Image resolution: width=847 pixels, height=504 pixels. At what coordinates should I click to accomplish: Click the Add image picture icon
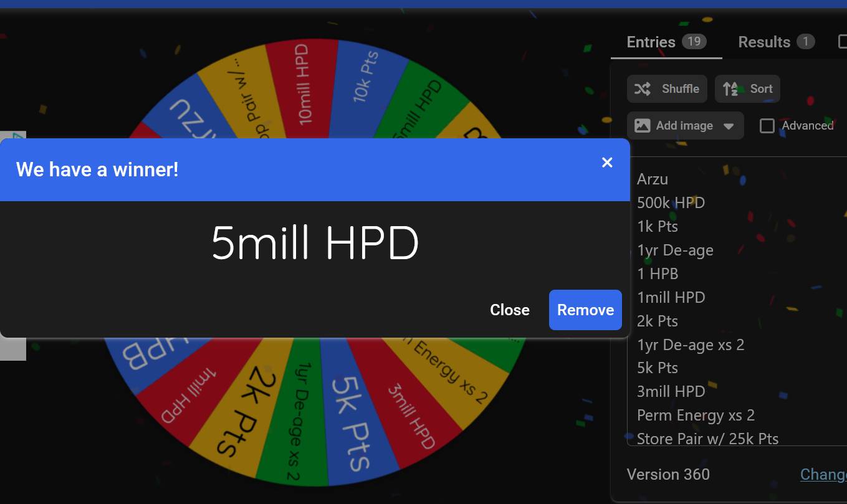point(643,126)
